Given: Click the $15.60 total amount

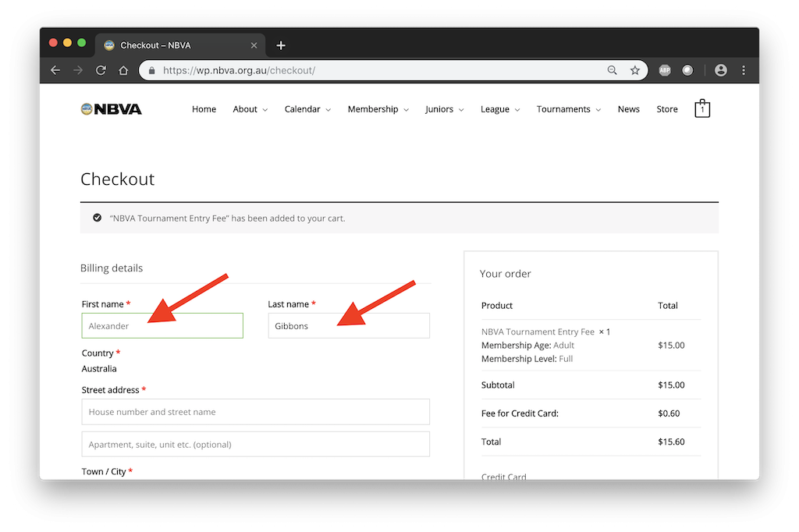Looking at the screenshot, I should 671,442.
